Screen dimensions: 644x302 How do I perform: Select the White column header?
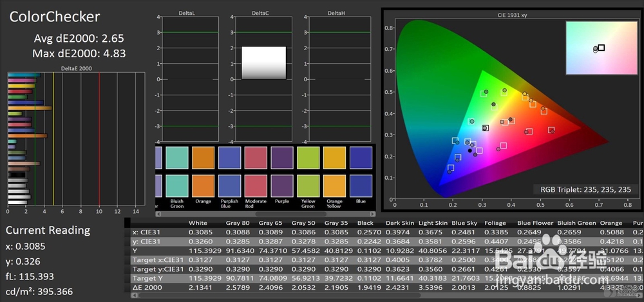tap(198, 223)
